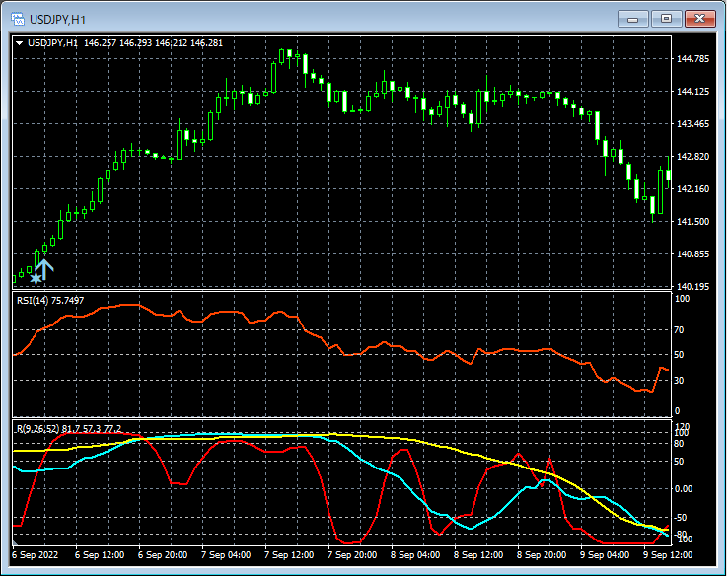
Task: Click the 144.785 price scale label
Action: point(693,59)
